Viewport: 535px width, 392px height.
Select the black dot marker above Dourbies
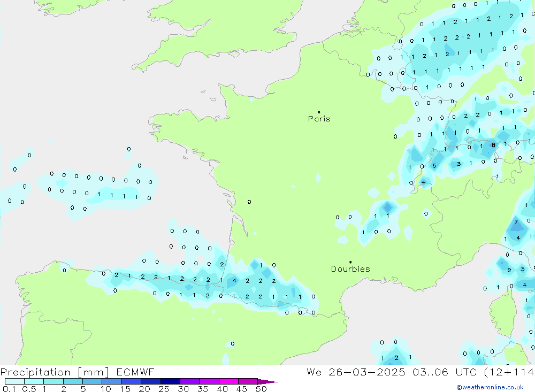350,262
